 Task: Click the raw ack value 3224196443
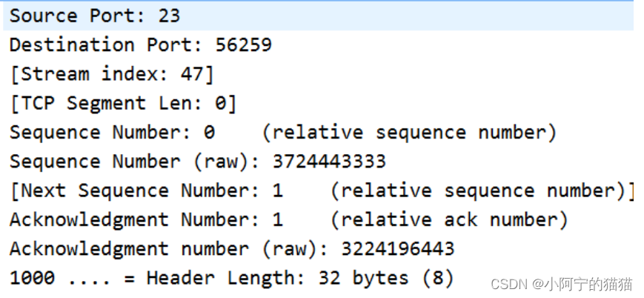point(397,249)
